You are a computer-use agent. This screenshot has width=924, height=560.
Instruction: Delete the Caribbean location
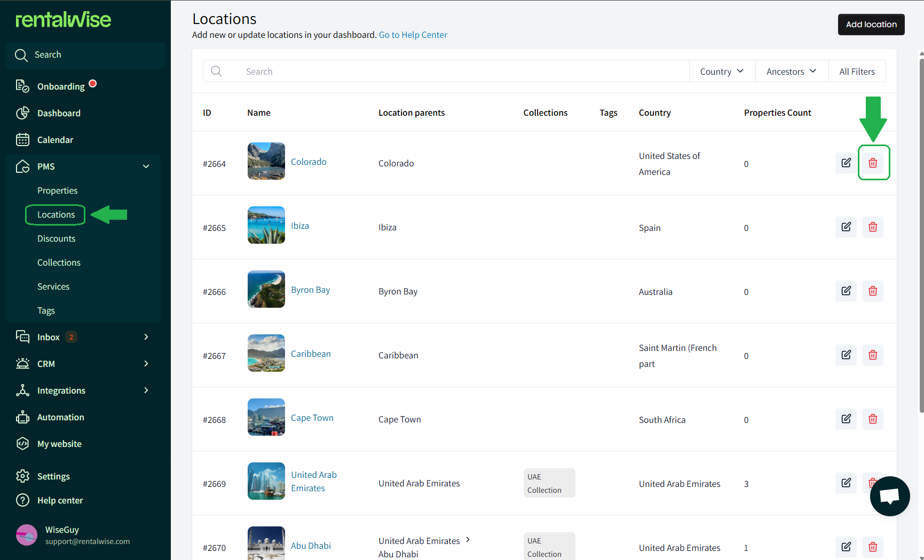tap(872, 355)
